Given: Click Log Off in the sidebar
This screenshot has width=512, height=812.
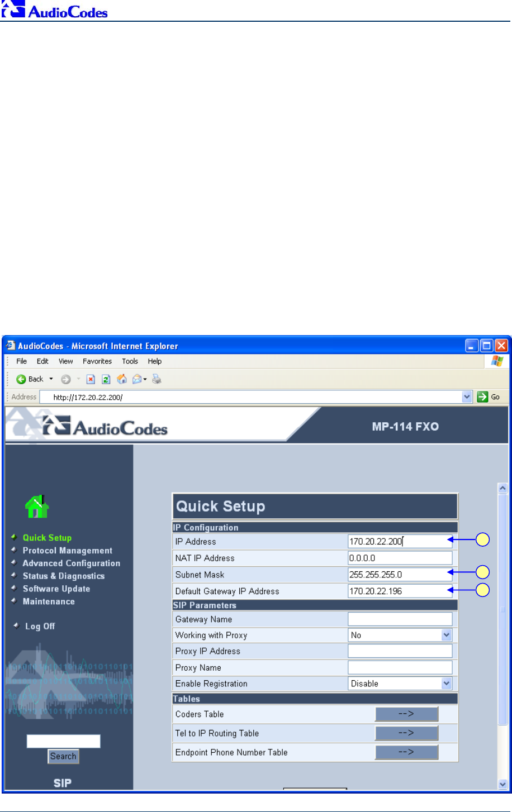Looking at the screenshot, I should (x=40, y=627).
